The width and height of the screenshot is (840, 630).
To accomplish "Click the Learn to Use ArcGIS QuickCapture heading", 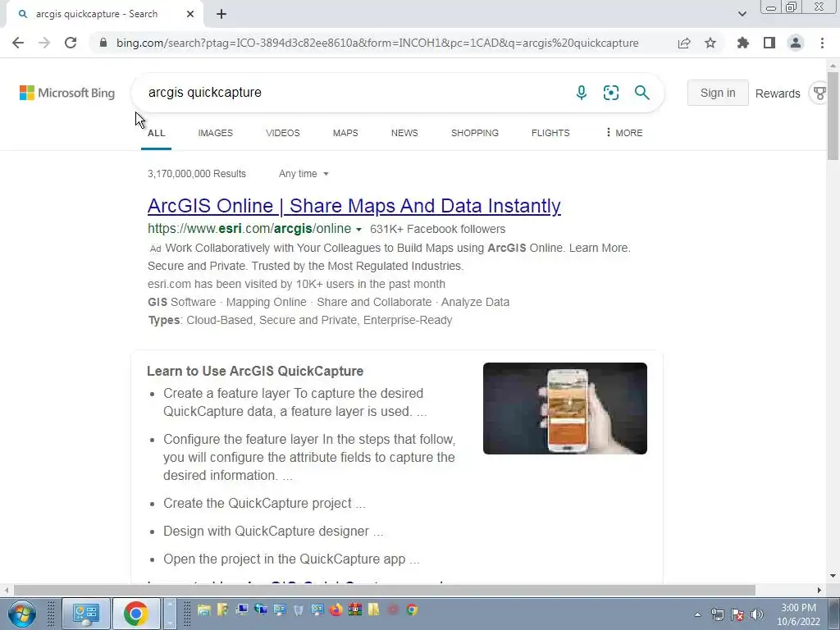I will click(255, 371).
